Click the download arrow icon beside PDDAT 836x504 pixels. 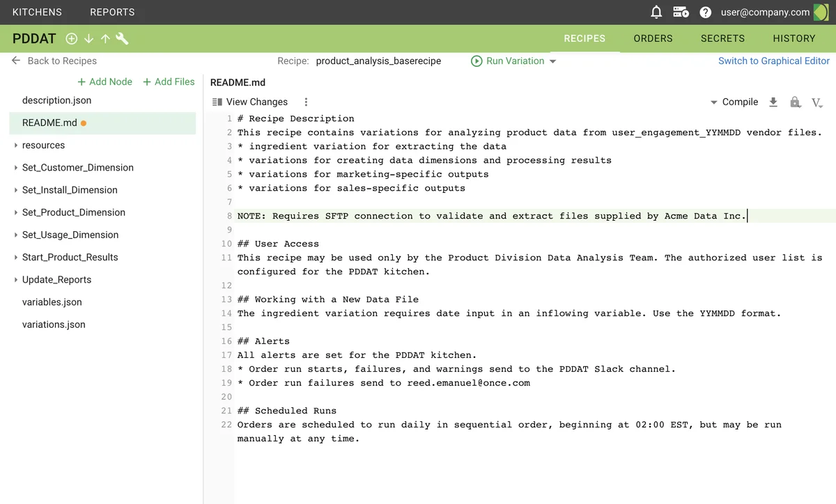click(88, 39)
